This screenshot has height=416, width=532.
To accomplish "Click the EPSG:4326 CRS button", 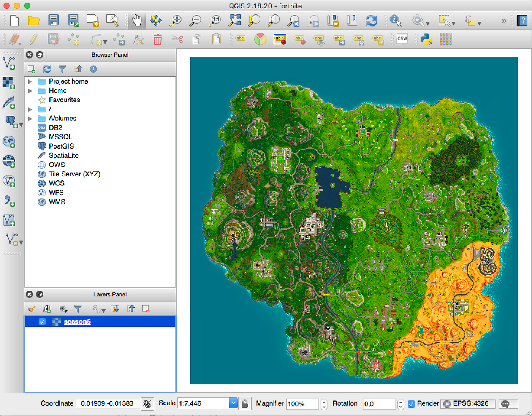I will (467, 404).
